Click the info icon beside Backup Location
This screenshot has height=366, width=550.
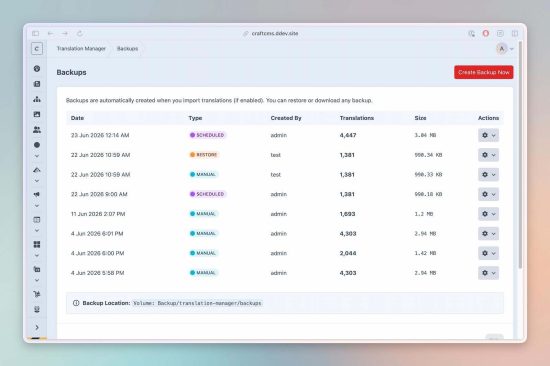76,303
